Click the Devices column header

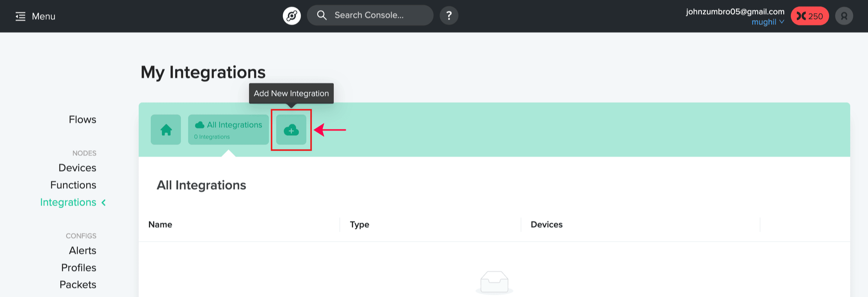(x=546, y=225)
